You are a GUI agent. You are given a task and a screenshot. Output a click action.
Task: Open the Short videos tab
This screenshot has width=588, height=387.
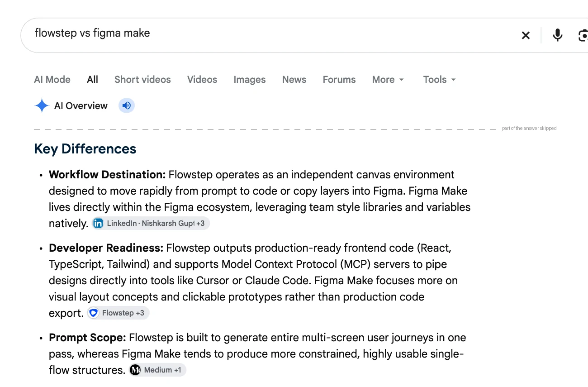pyautogui.click(x=142, y=80)
